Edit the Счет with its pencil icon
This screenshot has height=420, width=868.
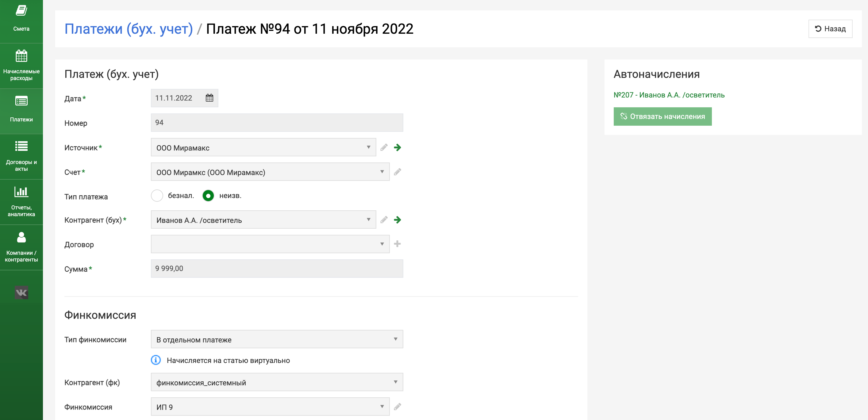pyautogui.click(x=397, y=172)
